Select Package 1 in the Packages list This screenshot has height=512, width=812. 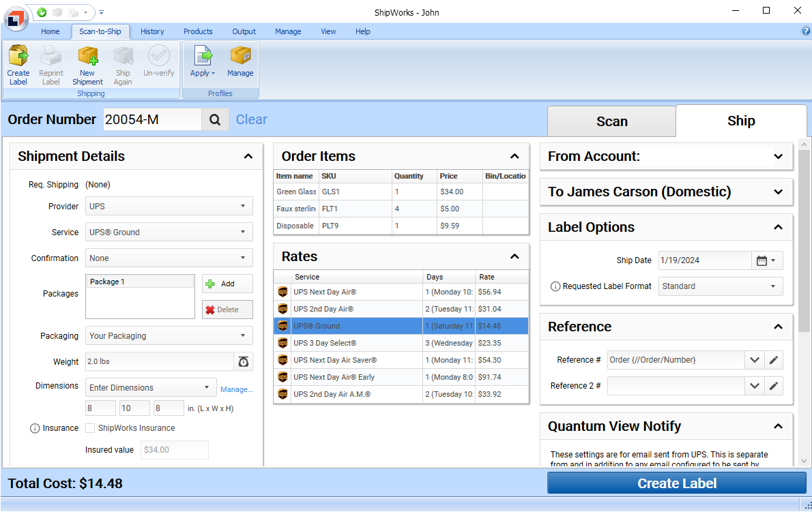pyautogui.click(x=140, y=282)
